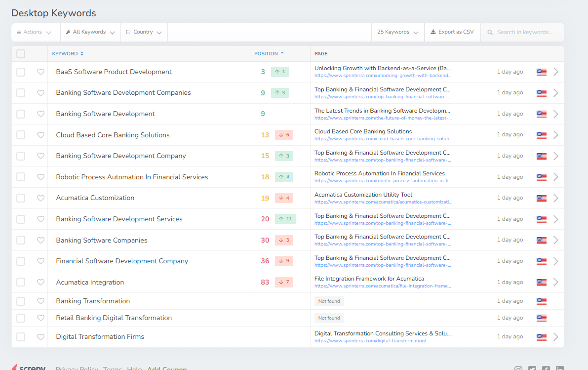Click the down-arrow change badge for Acumatica Integration
Screen dimensions: 588x370
point(284,282)
